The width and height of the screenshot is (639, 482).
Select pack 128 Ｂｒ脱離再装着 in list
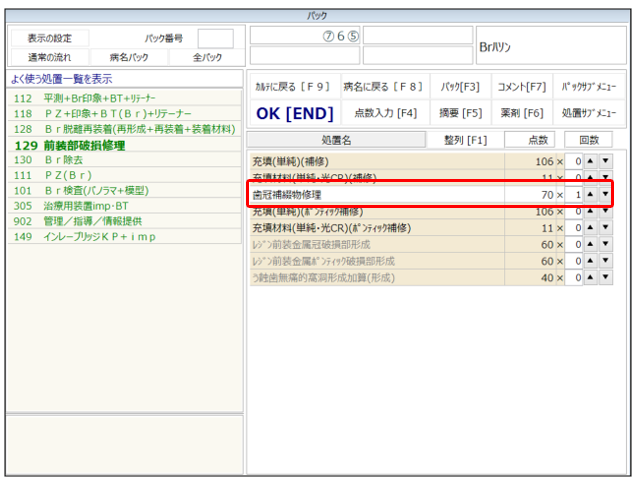pos(125,129)
